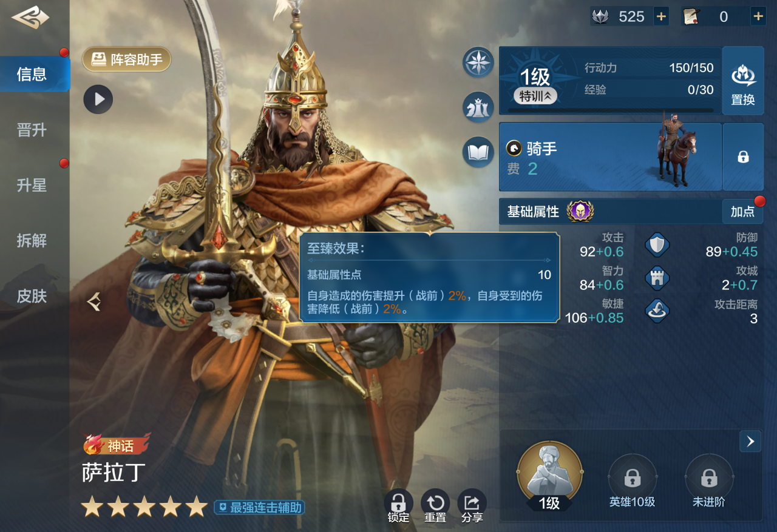Play the hero preview video
This screenshot has width=777, height=532.
click(x=98, y=99)
